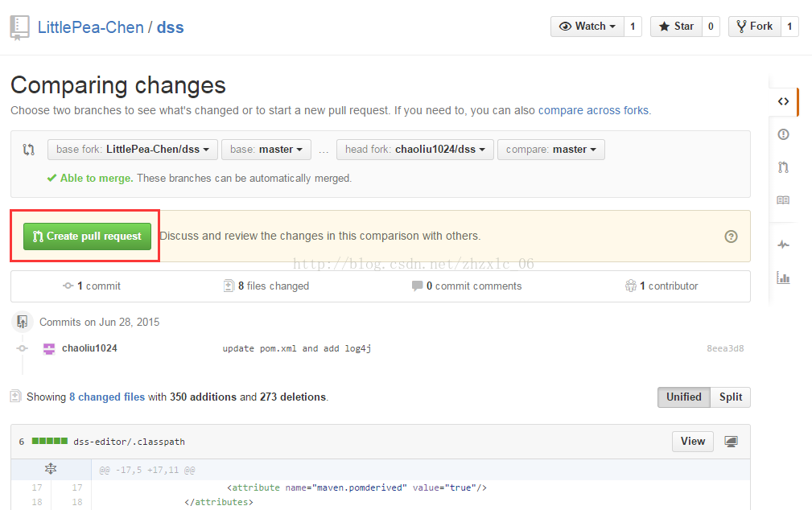812x510 pixels.
Task: Switch to Unified diff view
Action: [x=684, y=397]
